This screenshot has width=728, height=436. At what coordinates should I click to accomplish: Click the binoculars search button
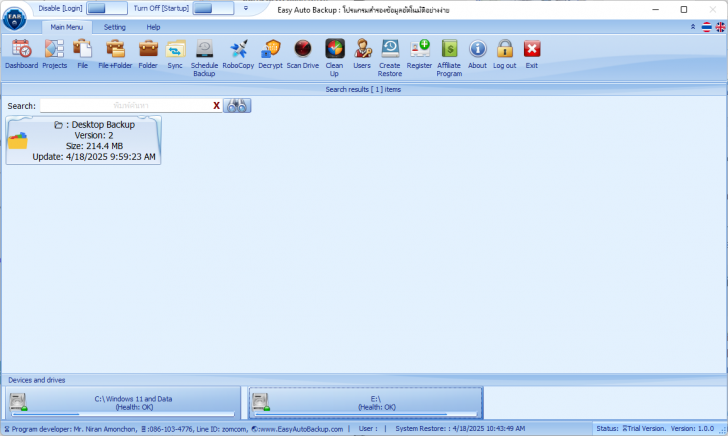coord(237,106)
